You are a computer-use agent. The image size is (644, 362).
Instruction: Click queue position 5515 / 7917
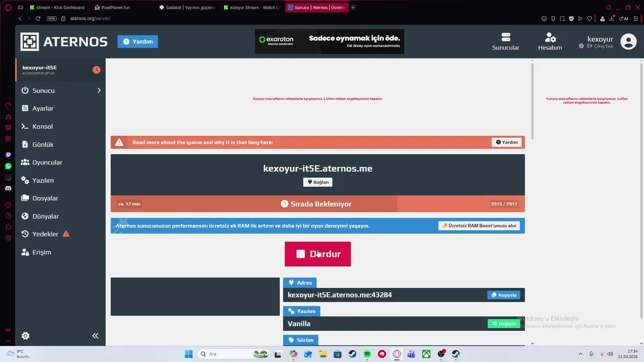pyautogui.click(x=504, y=204)
